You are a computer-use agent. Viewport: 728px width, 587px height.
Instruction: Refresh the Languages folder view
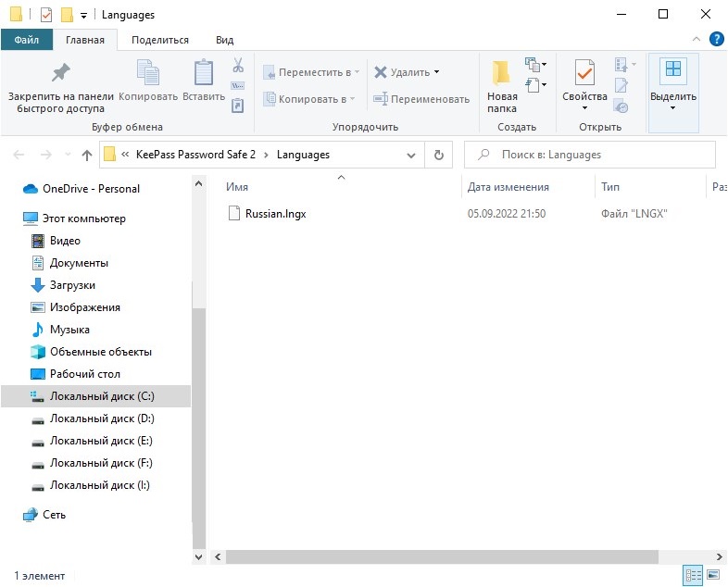pyautogui.click(x=438, y=155)
